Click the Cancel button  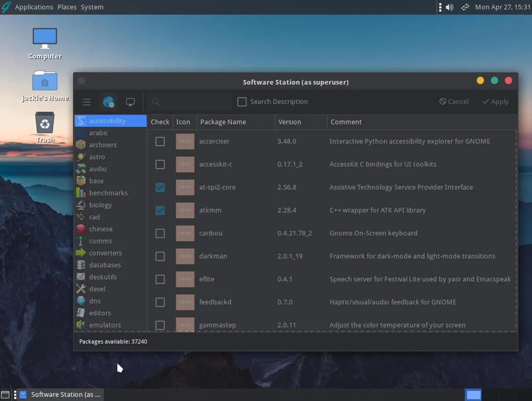(x=454, y=101)
